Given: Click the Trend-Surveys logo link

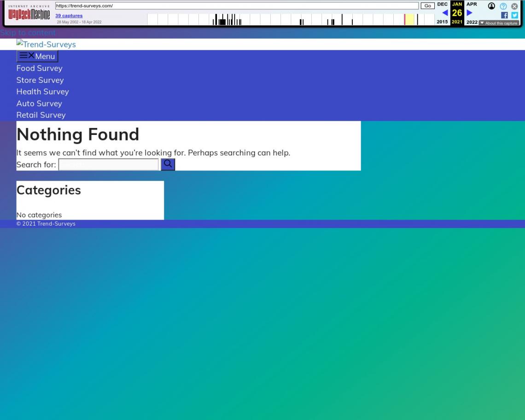Looking at the screenshot, I should coord(46,44).
